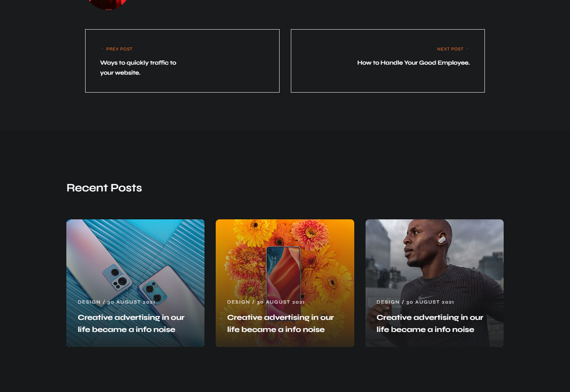This screenshot has width=570, height=392.
Task: Click the right chevron beside NEXT POST
Action: click(x=467, y=49)
